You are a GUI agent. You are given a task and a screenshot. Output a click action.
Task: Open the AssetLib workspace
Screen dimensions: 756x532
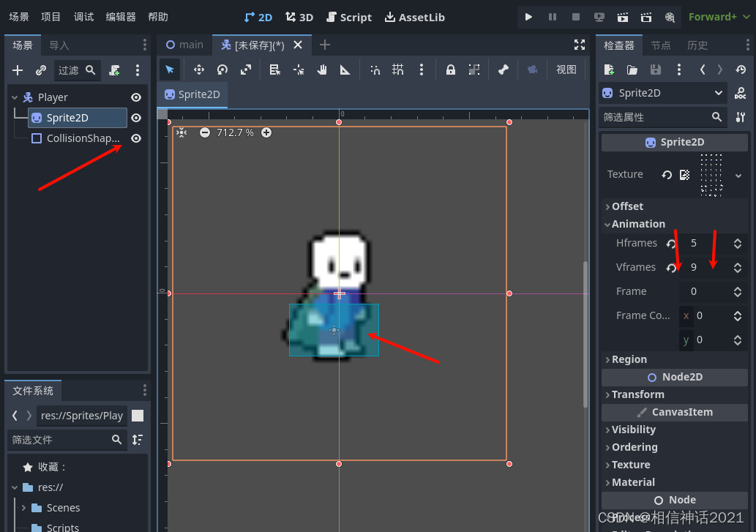click(415, 18)
